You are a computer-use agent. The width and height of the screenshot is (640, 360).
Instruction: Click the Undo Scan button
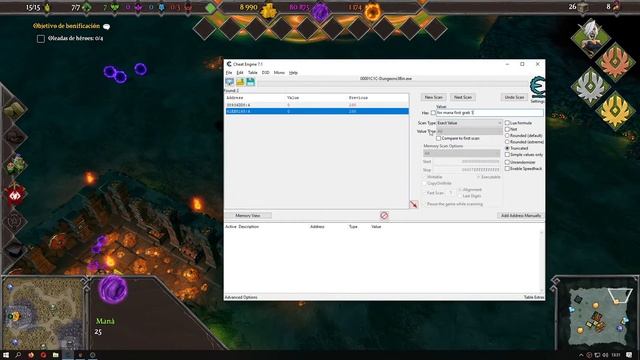pos(514,97)
